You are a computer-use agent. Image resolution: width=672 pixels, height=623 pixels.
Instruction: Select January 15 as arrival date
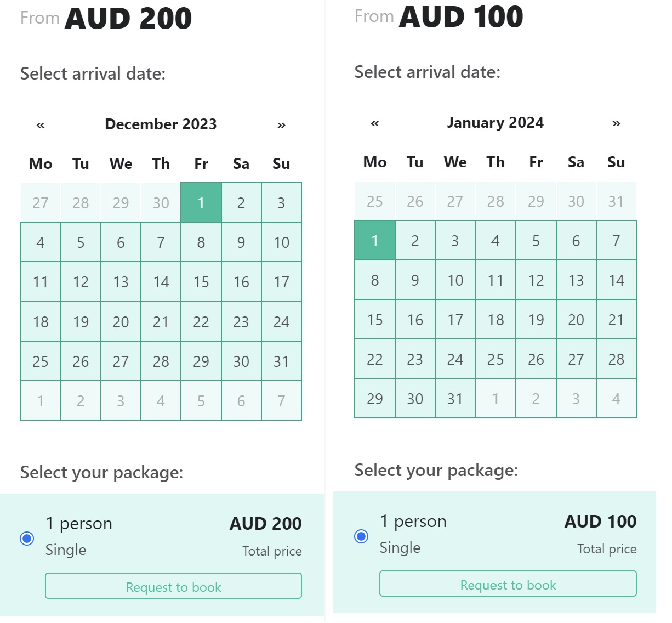point(374,320)
